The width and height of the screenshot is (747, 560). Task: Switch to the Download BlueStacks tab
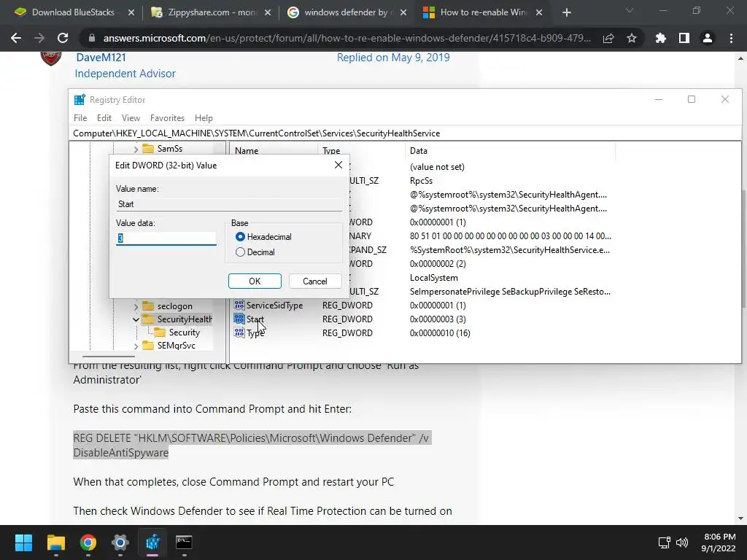coord(74,12)
